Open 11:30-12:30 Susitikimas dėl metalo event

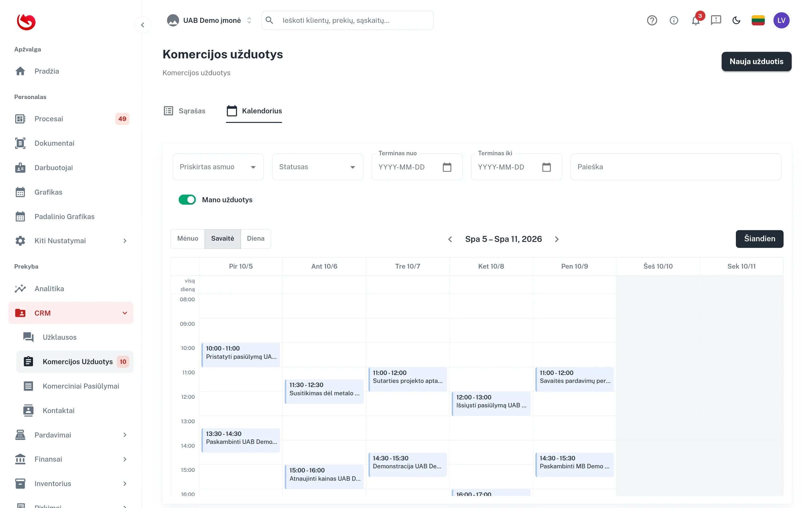tap(324, 391)
